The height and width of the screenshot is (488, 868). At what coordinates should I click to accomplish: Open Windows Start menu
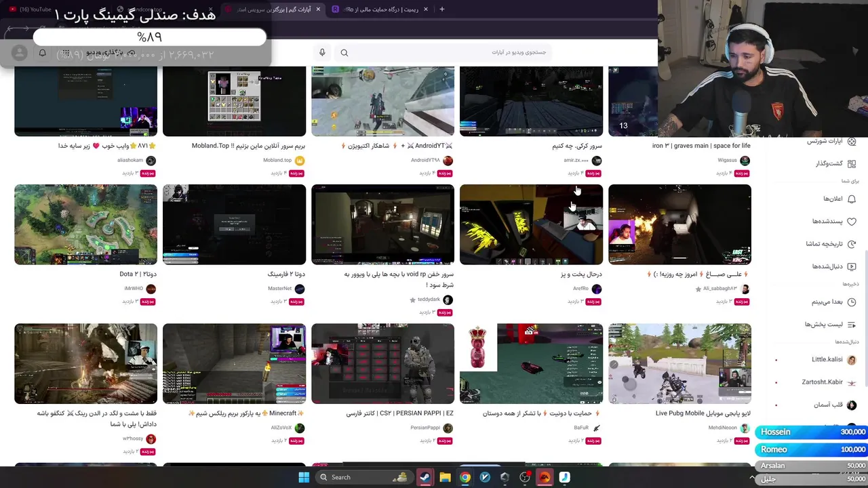tap(304, 477)
